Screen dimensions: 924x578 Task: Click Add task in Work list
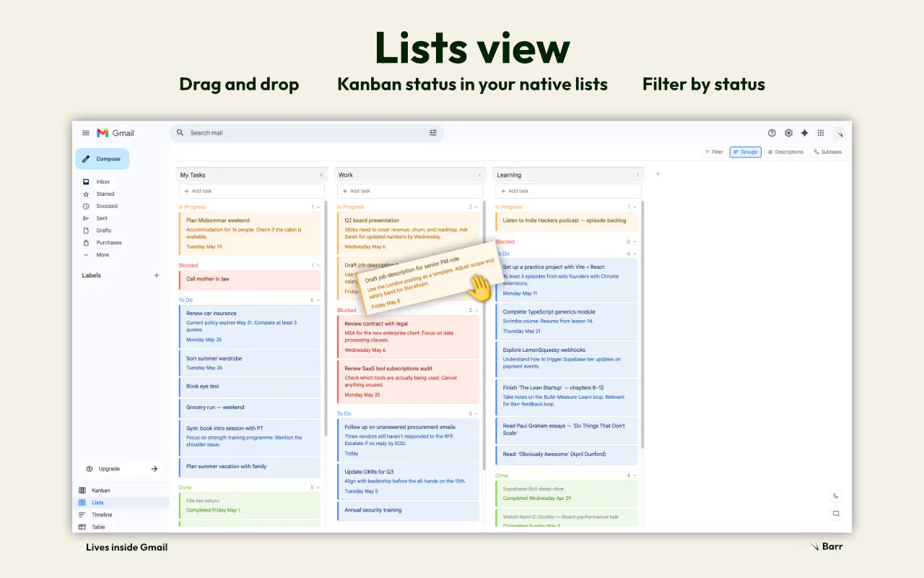[x=409, y=191]
